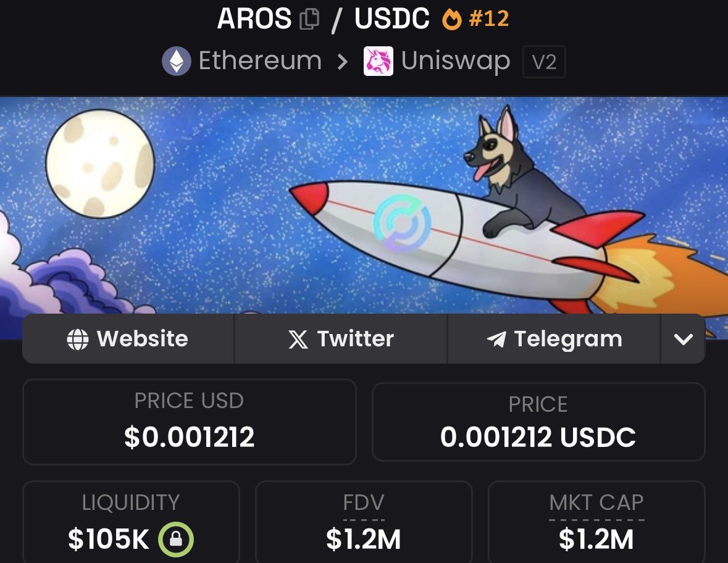Click the V2 version badge
728x563 pixels.
544,62
